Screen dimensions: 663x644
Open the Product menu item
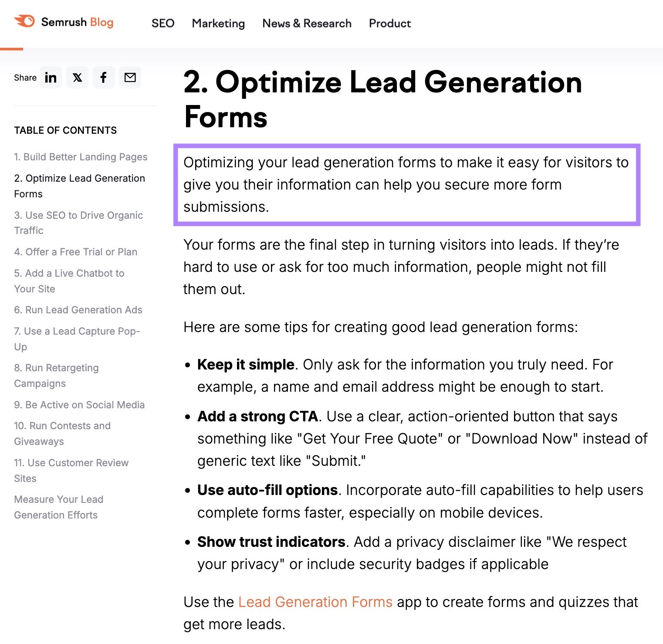click(389, 23)
